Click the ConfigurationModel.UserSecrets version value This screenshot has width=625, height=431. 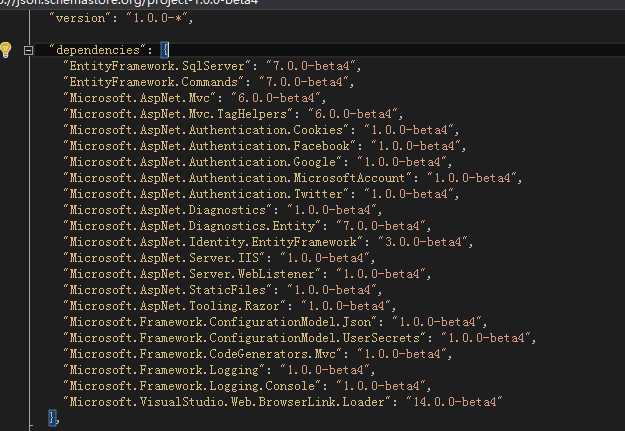pyautogui.click(x=486, y=338)
